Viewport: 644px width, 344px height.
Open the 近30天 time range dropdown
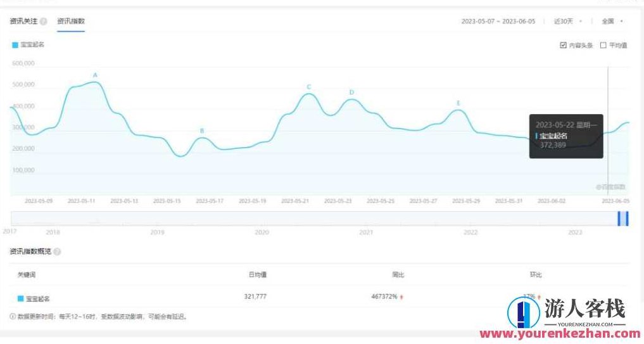pos(567,22)
